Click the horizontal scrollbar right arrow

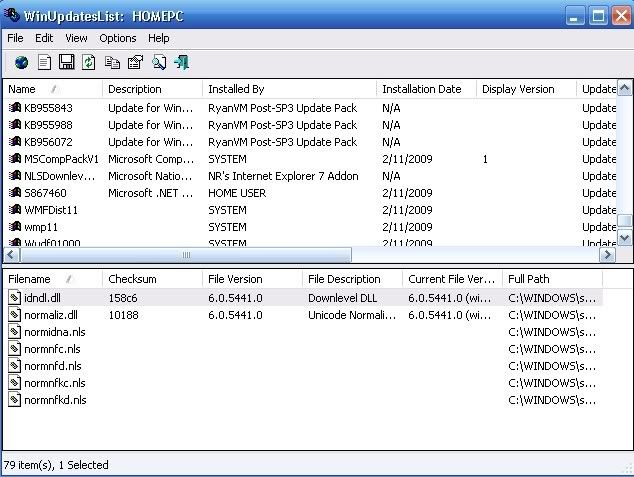click(606, 256)
